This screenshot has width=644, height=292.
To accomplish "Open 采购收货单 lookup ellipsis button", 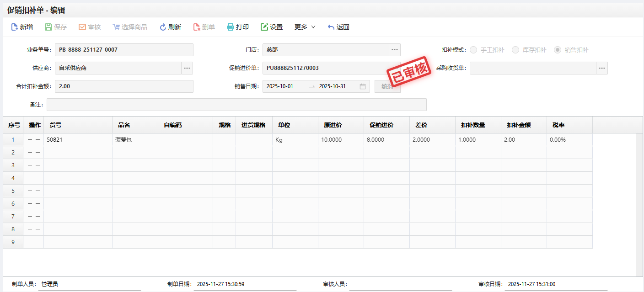I will 602,68.
